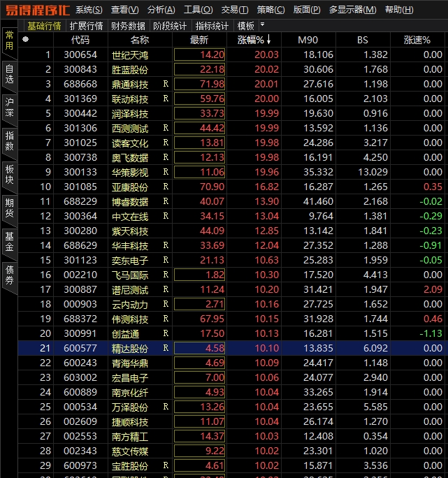
Task: Click the R marker of 宝胜股份
Action: point(166,465)
